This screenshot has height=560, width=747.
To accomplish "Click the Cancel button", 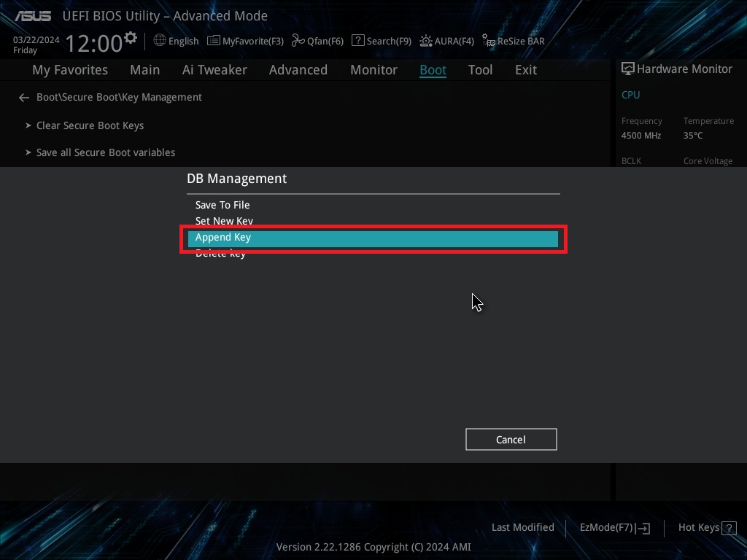I will point(511,439).
